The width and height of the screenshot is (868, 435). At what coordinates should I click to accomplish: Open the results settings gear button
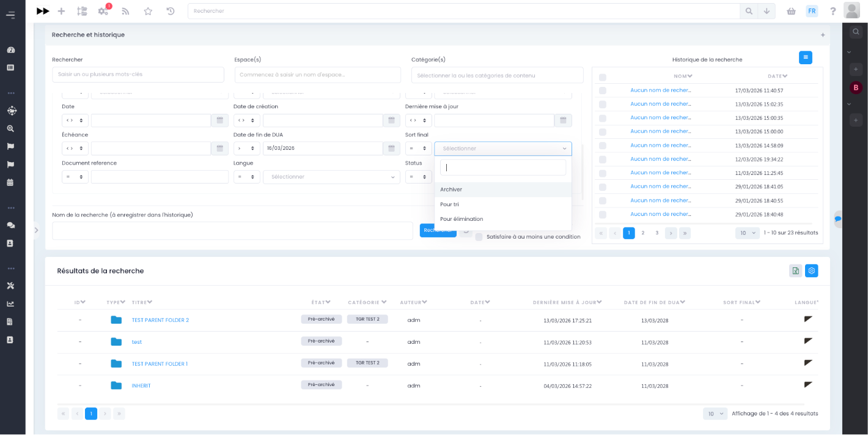812,270
